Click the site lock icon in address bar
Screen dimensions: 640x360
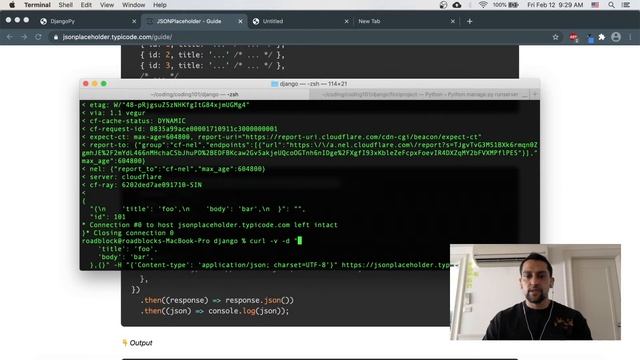click(x=56, y=37)
